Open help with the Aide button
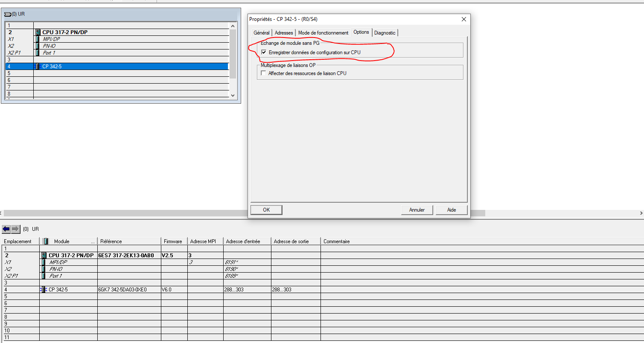The image size is (644, 343). coord(452,210)
